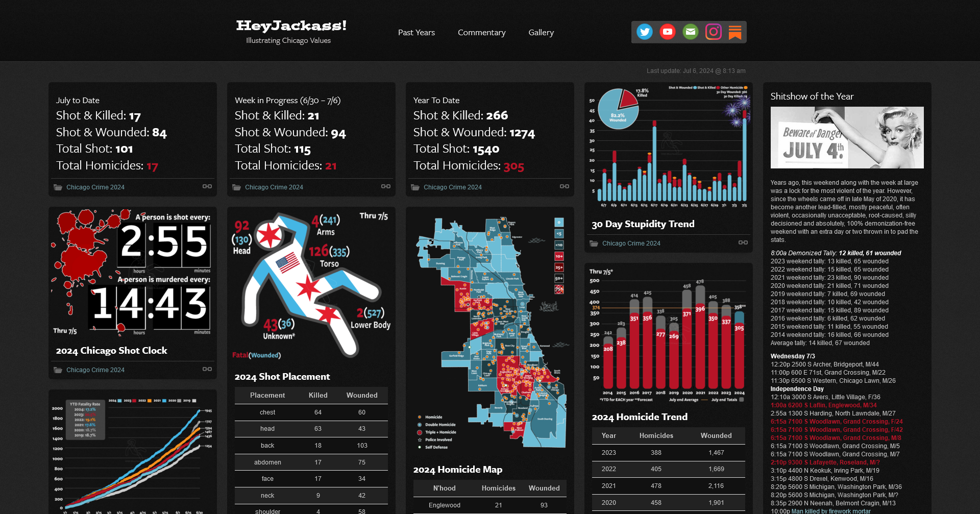This screenshot has width=980, height=514.
Task: Click Homicides header in Homicide Map table
Action: pyautogui.click(x=499, y=488)
